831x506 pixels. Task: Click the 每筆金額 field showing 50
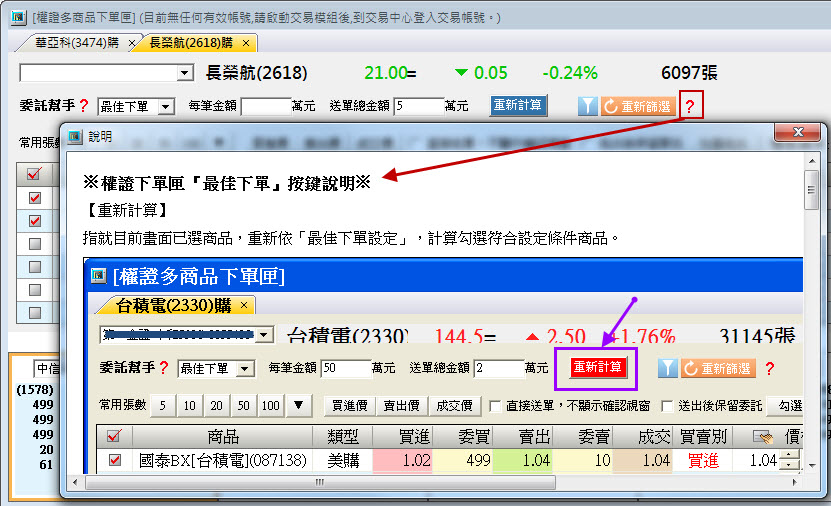[x=346, y=368]
